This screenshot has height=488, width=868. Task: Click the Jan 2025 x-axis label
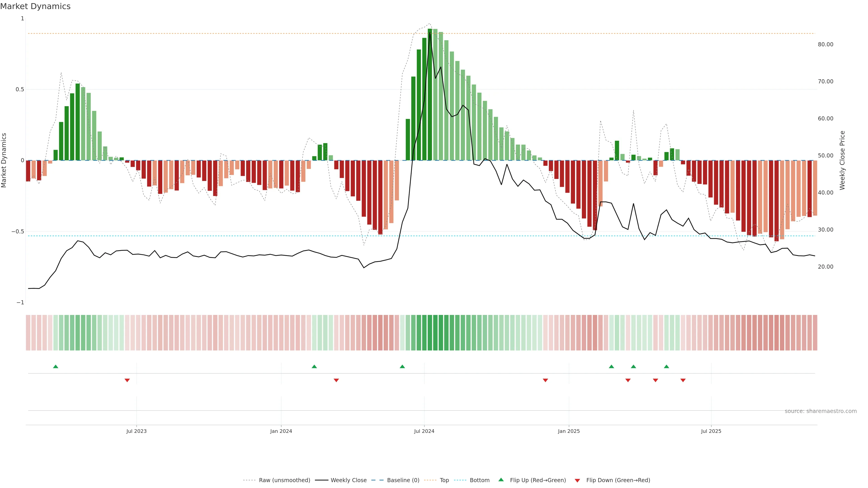(568, 431)
